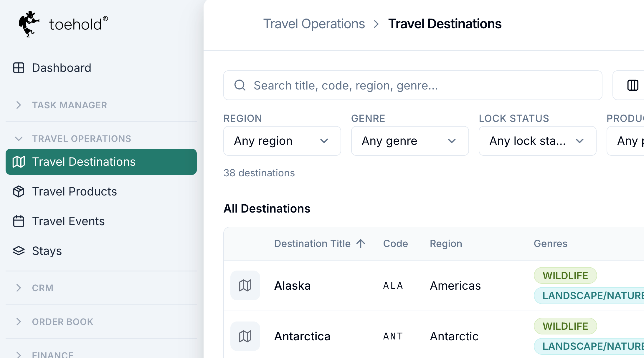644x358 pixels.
Task: Open the Lock Status dropdown
Action: (537, 141)
